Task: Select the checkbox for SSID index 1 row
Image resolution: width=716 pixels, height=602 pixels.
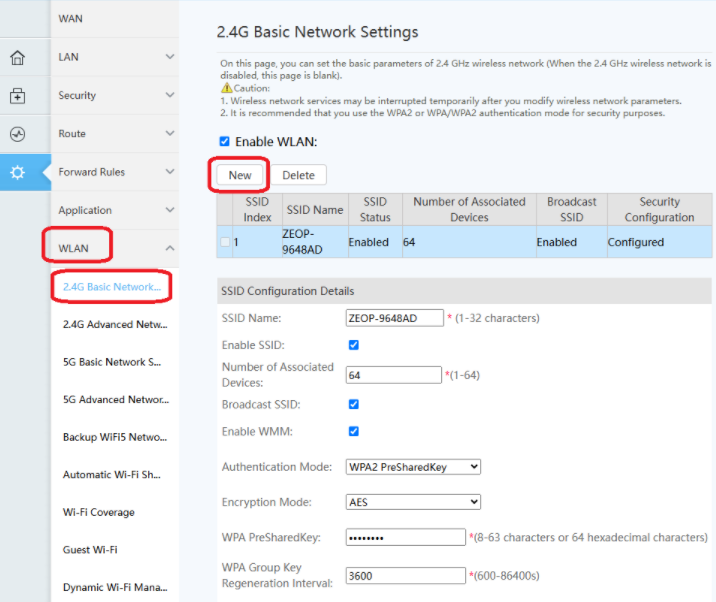Action: click(225, 242)
